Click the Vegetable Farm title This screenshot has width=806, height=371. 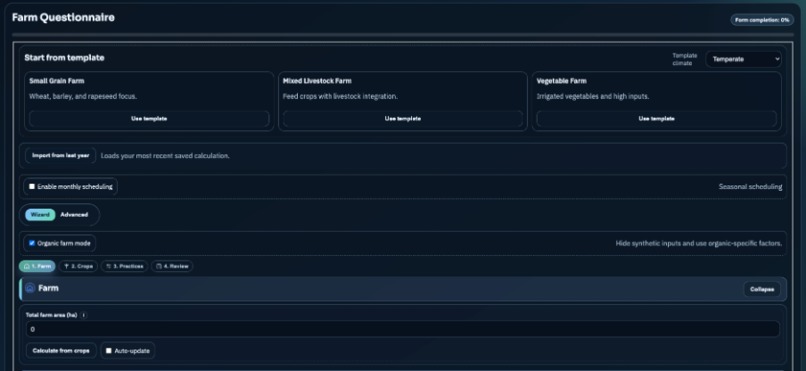[x=561, y=81]
